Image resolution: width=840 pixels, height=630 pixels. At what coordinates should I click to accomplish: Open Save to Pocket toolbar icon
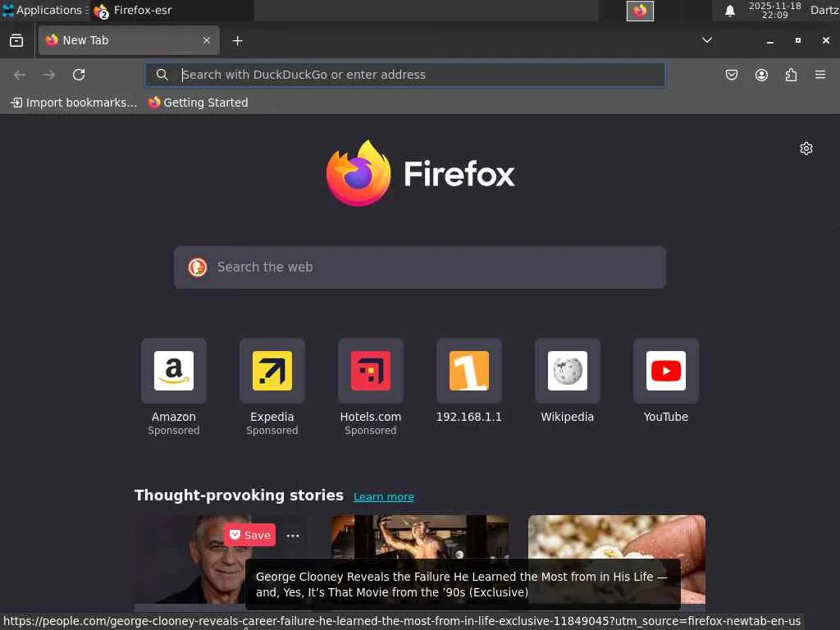731,75
